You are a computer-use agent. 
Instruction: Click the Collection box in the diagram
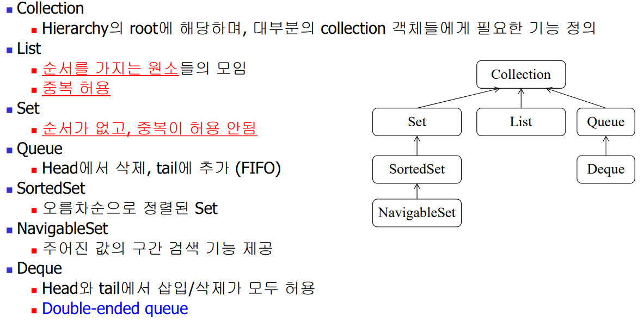[x=521, y=75]
